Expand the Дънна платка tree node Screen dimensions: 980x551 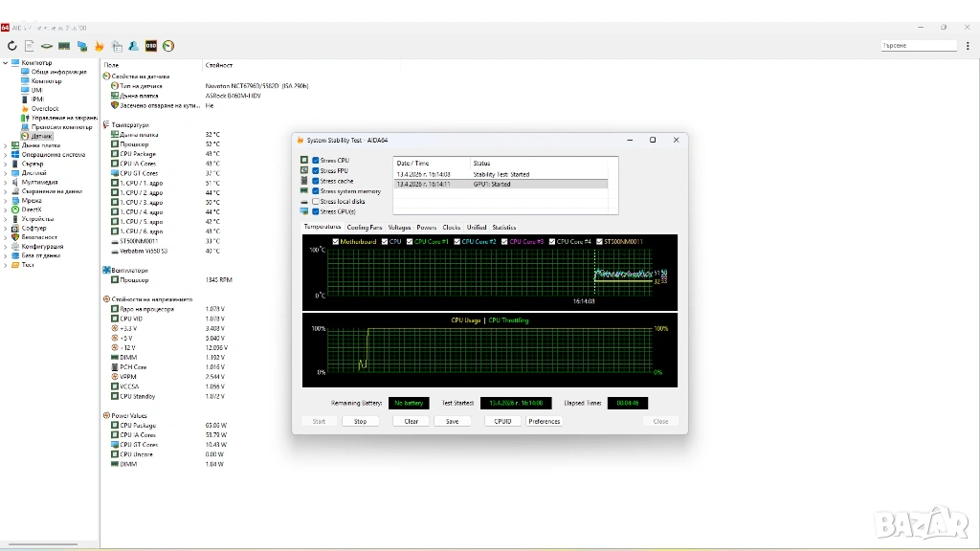6,145
